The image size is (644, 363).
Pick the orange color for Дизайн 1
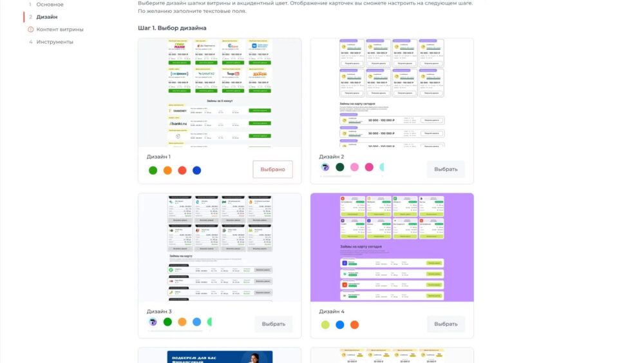tap(167, 170)
